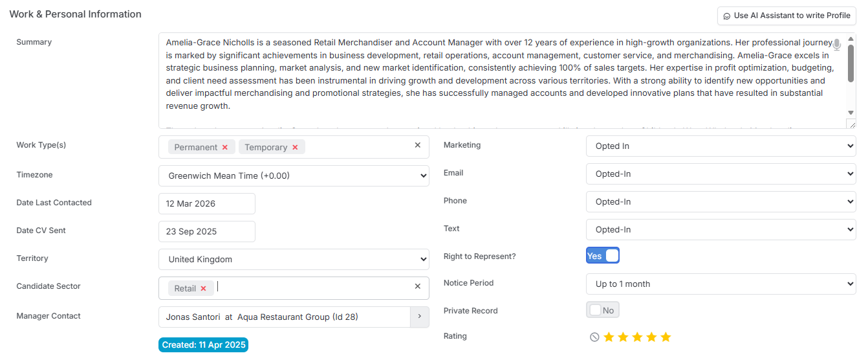Set rating to four stars

[x=651, y=337]
